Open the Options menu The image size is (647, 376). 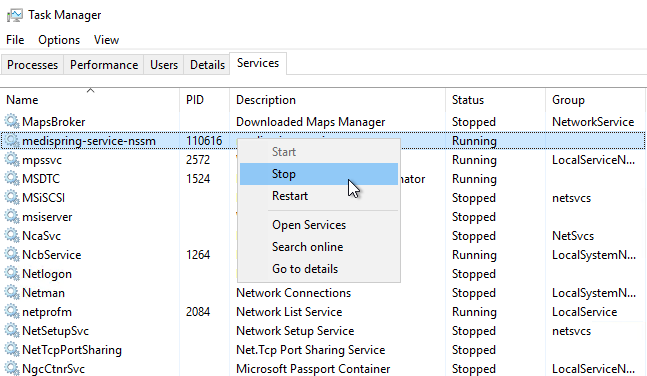[x=59, y=40]
